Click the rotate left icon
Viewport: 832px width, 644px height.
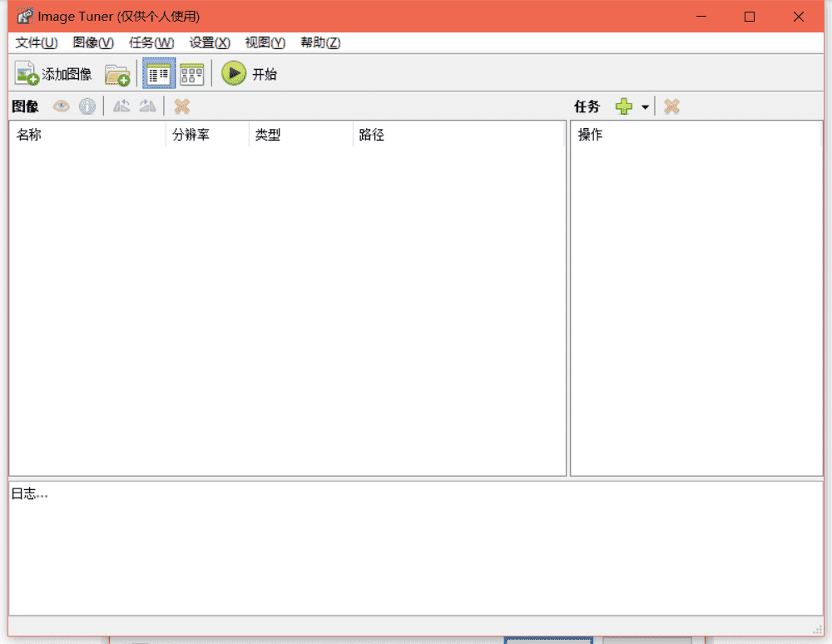point(121,107)
